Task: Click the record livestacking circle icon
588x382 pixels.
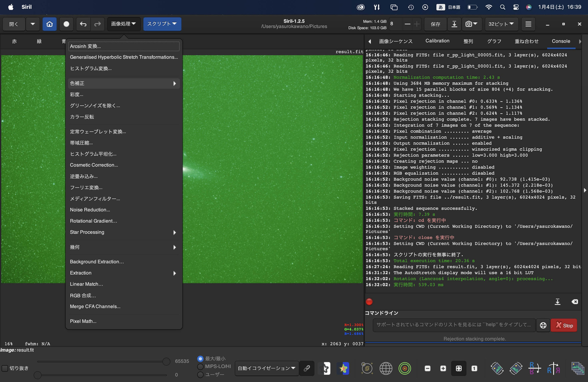Action: tap(66, 24)
